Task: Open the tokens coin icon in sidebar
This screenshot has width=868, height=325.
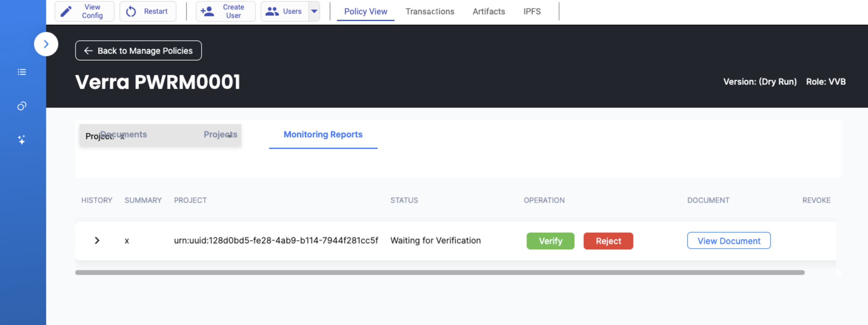Action: click(x=22, y=106)
